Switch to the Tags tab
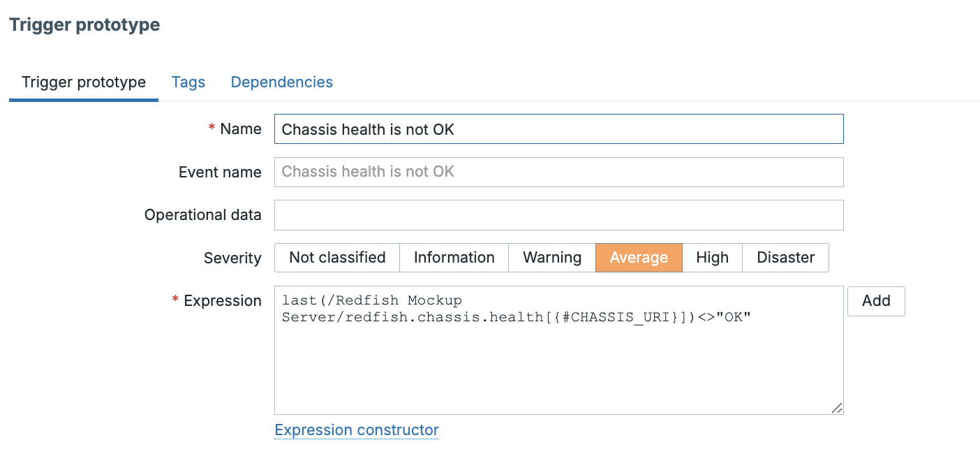Image resolution: width=980 pixels, height=454 pixels. pos(188,82)
